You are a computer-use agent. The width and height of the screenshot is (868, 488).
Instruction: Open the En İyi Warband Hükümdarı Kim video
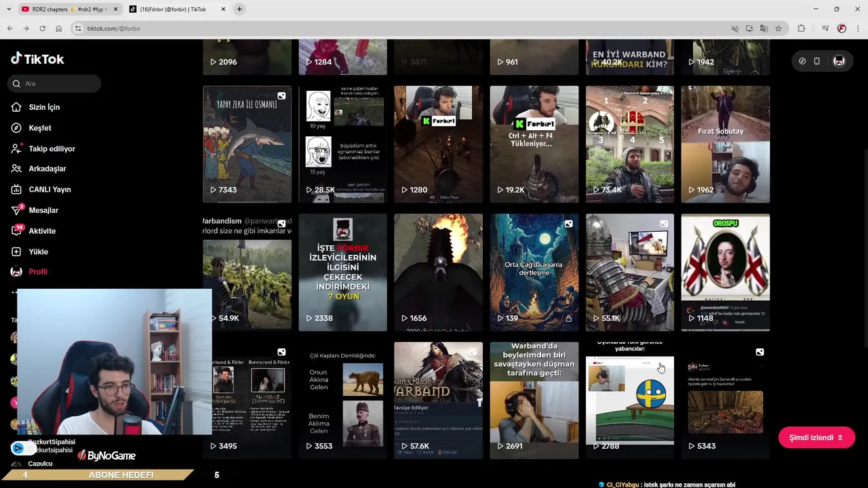(630, 57)
